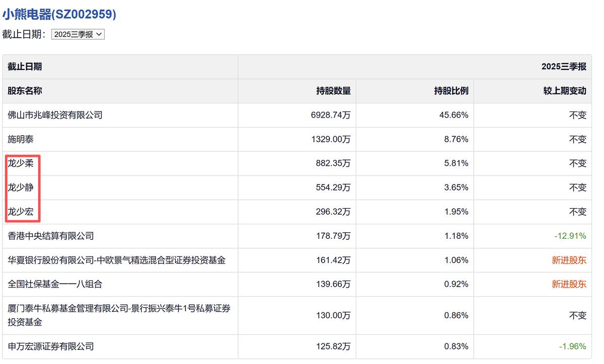The image size is (604, 364).
Task: Click the -12.91% change value
Action: (x=570, y=236)
